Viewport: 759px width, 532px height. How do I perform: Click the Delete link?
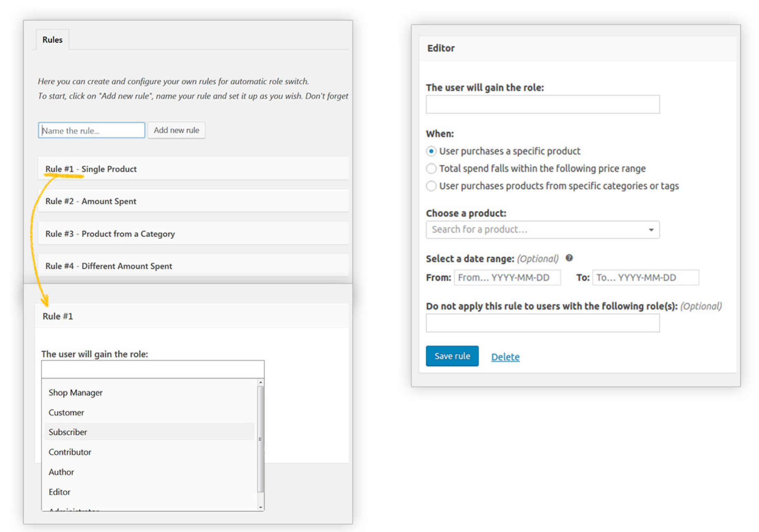coord(505,357)
